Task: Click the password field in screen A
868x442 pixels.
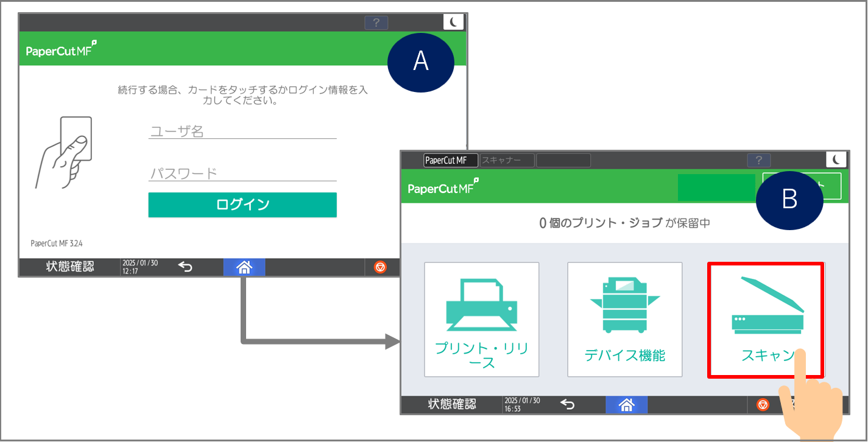Action: pos(242,173)
